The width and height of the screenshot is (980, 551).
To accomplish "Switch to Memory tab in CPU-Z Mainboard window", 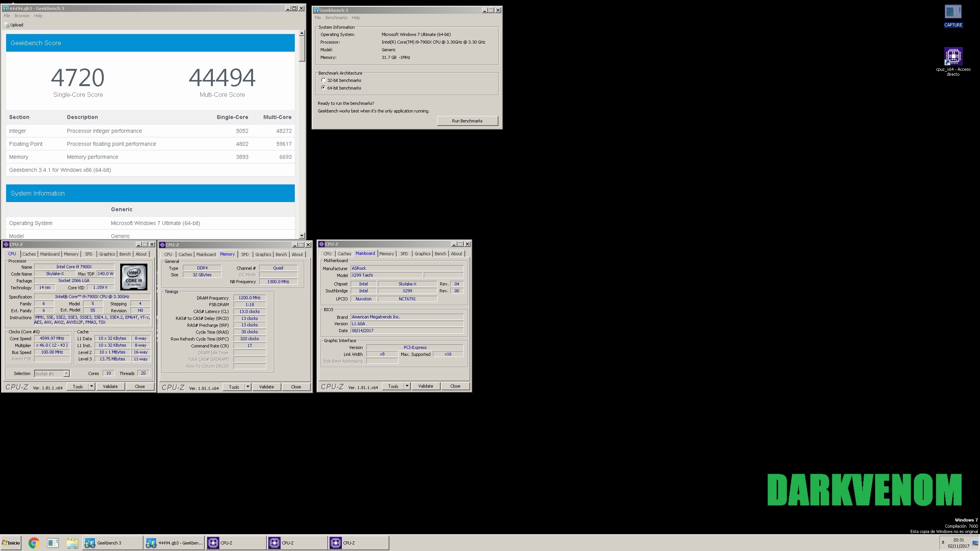I will click(387, 254).
